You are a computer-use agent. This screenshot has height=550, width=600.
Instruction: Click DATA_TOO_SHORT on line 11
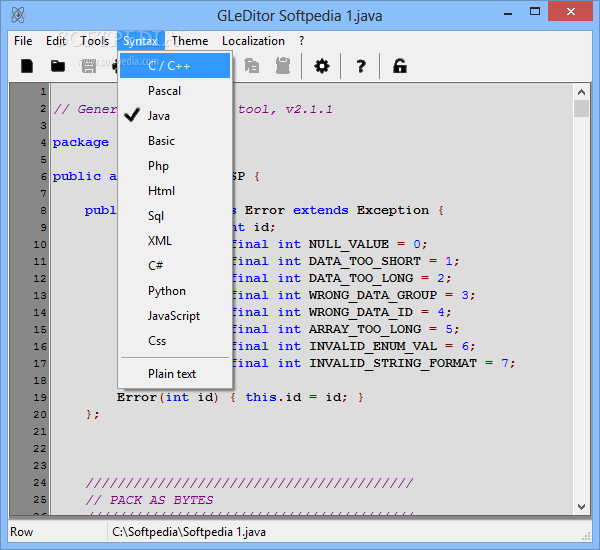pyautogui.click(x=365, y=261)
